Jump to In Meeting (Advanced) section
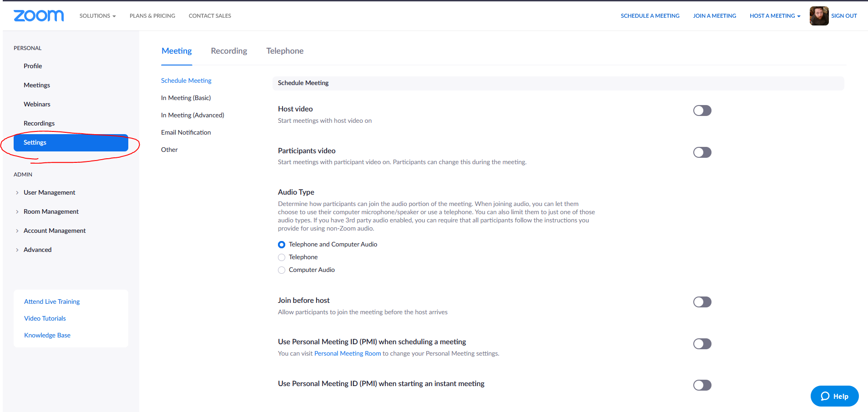 192,115
